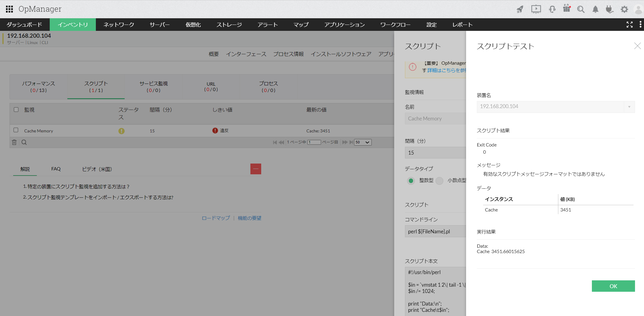Click the rocket getting-started icon
This screenshot has width=644, height=316.
[x=520, y=9]
